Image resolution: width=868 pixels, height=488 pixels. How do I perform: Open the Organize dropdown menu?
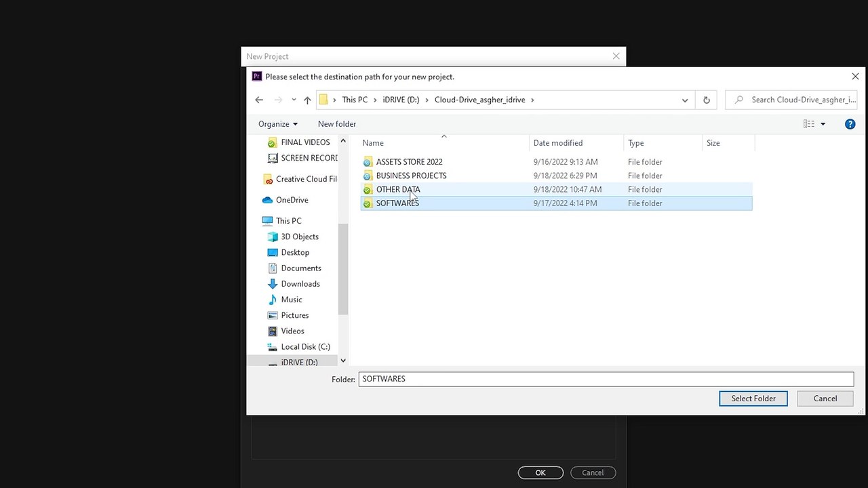pos(278,124)
